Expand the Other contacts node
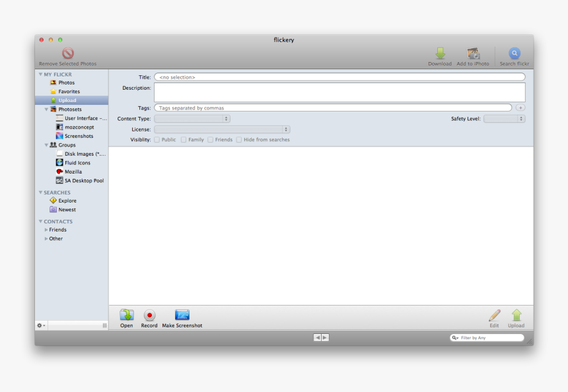The width and height of the screenshot is (568, 392). (46, 239)
